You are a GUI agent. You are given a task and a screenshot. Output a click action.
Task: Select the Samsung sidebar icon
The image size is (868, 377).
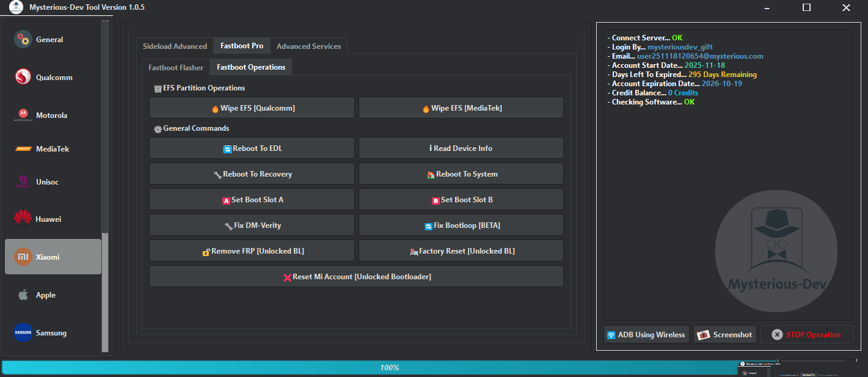[x=23, y=332]
